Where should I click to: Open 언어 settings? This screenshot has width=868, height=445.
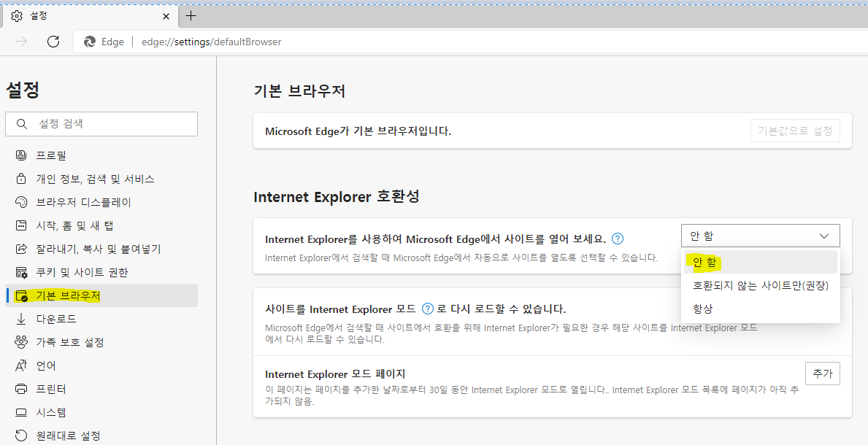[102, 365]
